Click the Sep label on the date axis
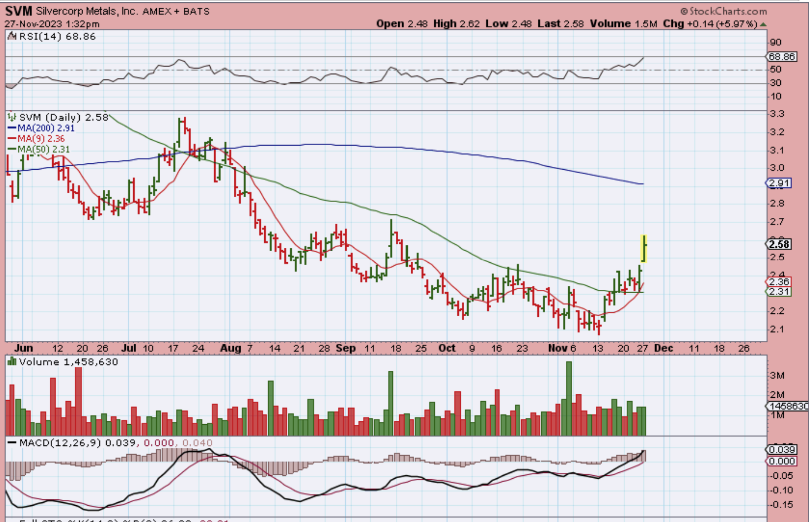 [346, 348]
